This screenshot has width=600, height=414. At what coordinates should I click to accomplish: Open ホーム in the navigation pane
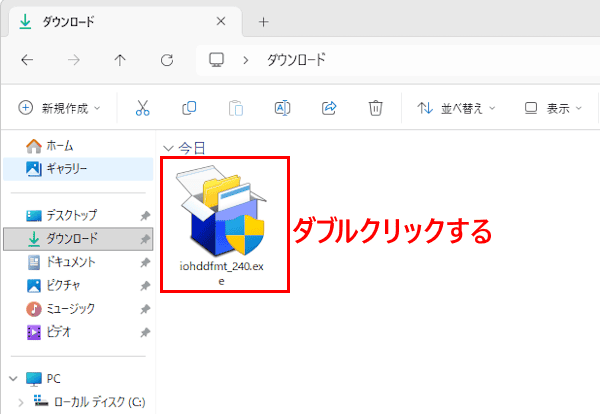pyautogui.click(x=78, y=146)
